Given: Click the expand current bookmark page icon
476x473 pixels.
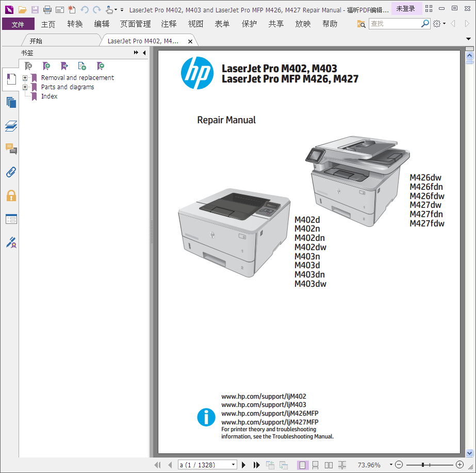Looking at the screenshot, I should pos(82,66).
